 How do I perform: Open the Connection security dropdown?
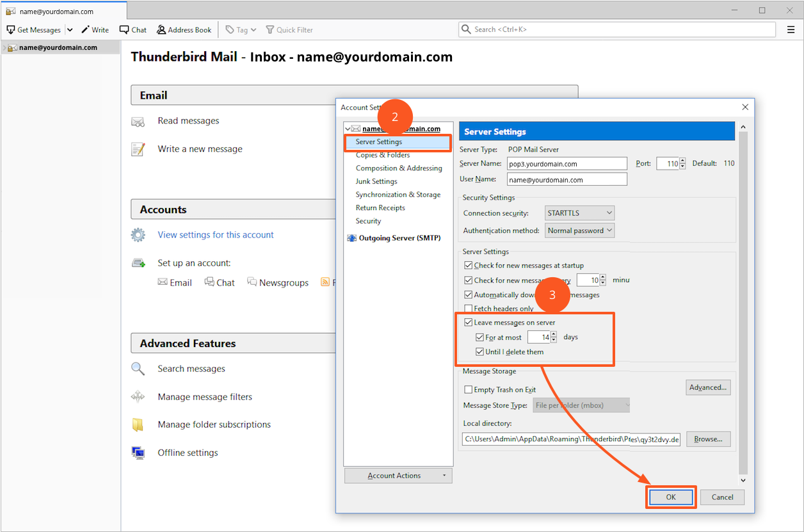[579, 213]
